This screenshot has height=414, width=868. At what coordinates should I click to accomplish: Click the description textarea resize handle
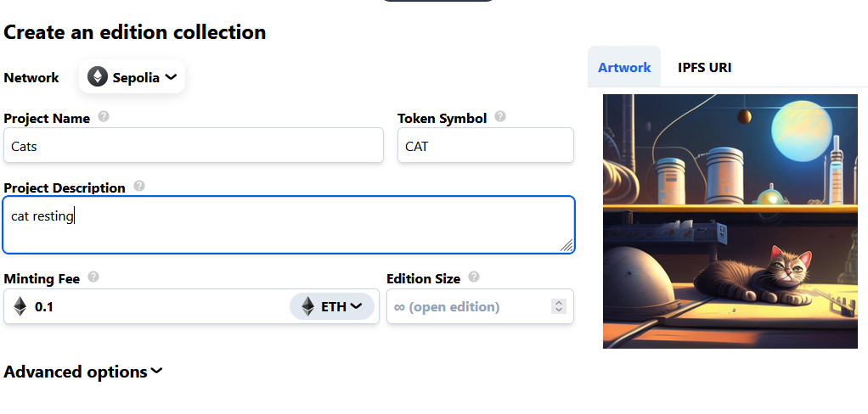coord(566,245)
